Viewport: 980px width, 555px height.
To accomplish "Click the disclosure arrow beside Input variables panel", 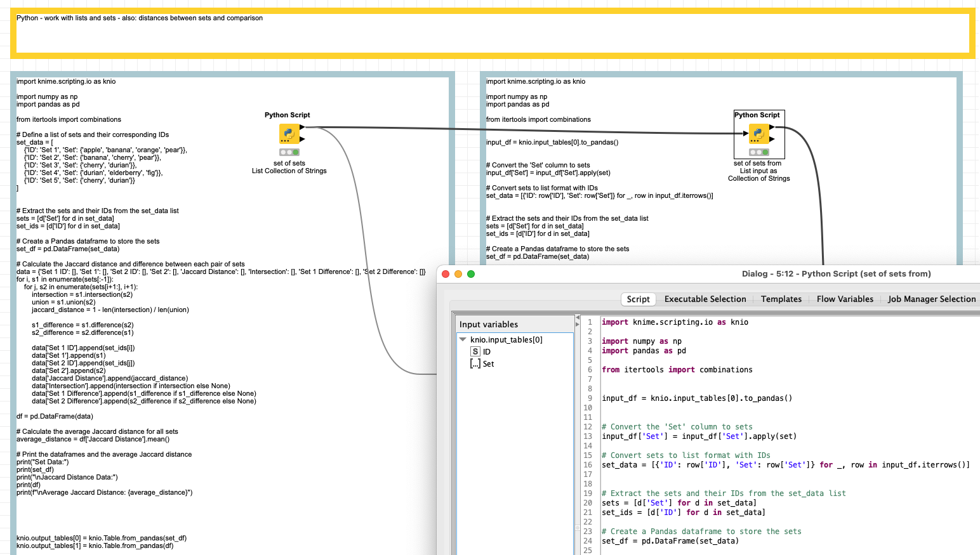I will (x=577, y=317).
